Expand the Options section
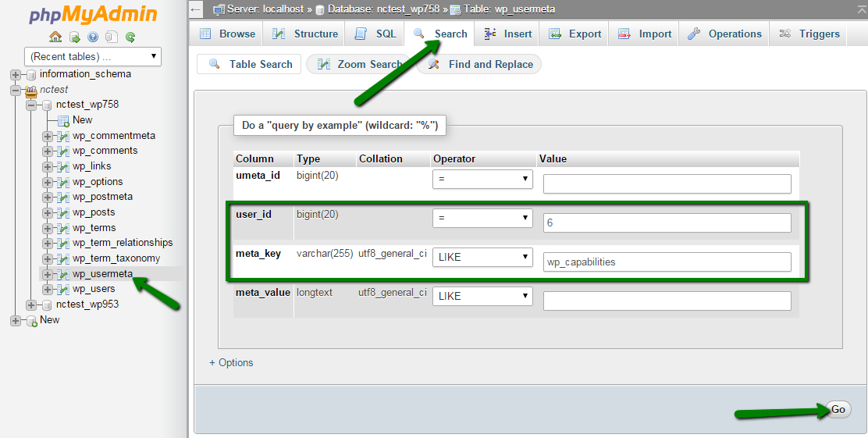868x438 pixels. tap(231, 362)
